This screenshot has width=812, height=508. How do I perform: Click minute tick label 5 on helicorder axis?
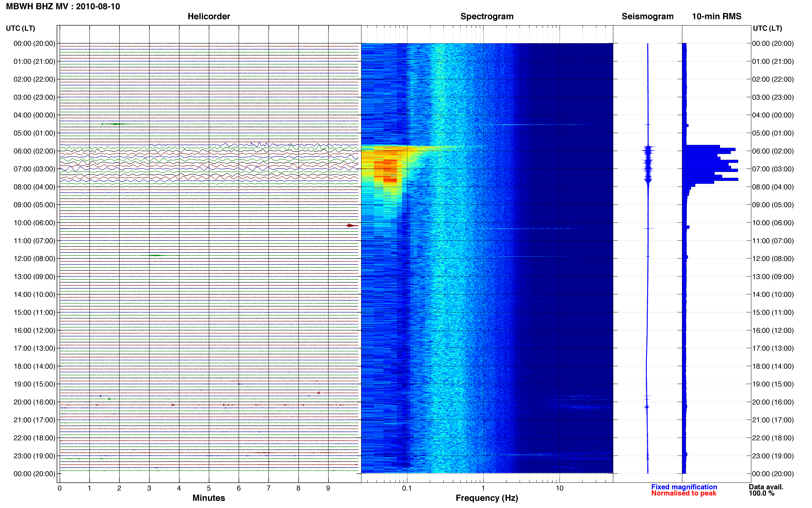[209, 488]
